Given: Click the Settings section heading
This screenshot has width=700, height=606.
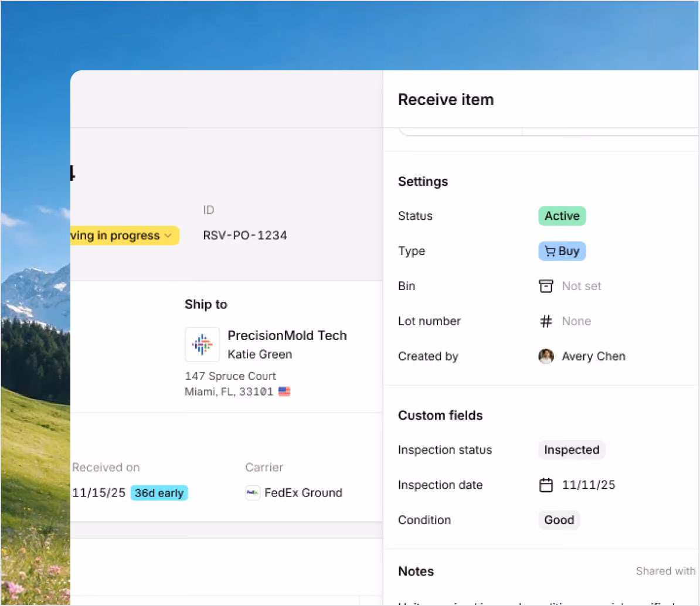Looking at the screenshot, I should coord(423,182).
